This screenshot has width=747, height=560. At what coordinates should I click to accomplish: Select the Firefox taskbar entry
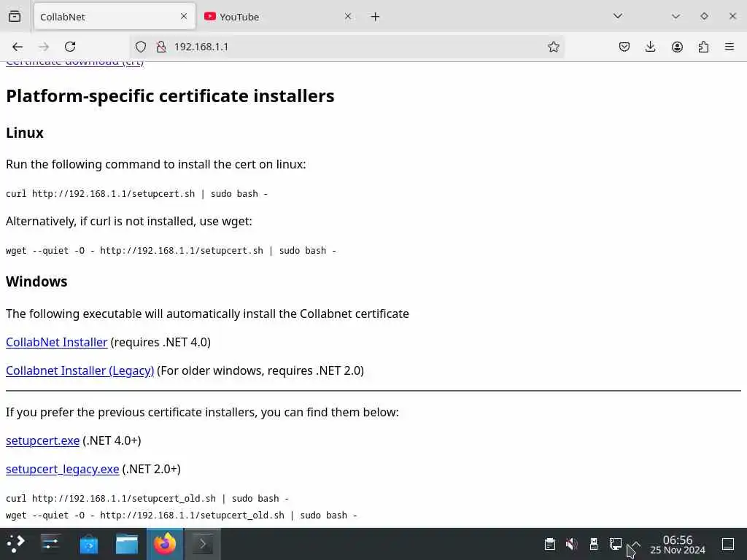(x=165, y=544)
